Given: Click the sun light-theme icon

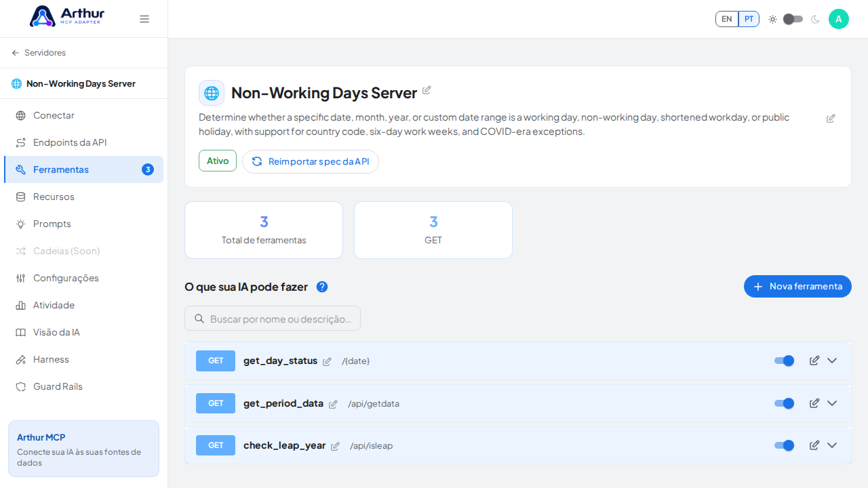Looking at the screenshot, I should [772, 19].
